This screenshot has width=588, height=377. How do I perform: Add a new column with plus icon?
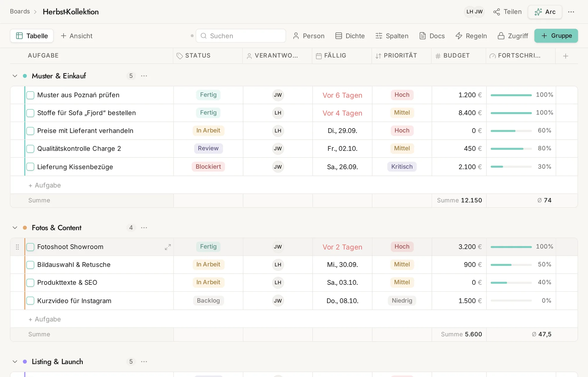click(x=566, y=56)
